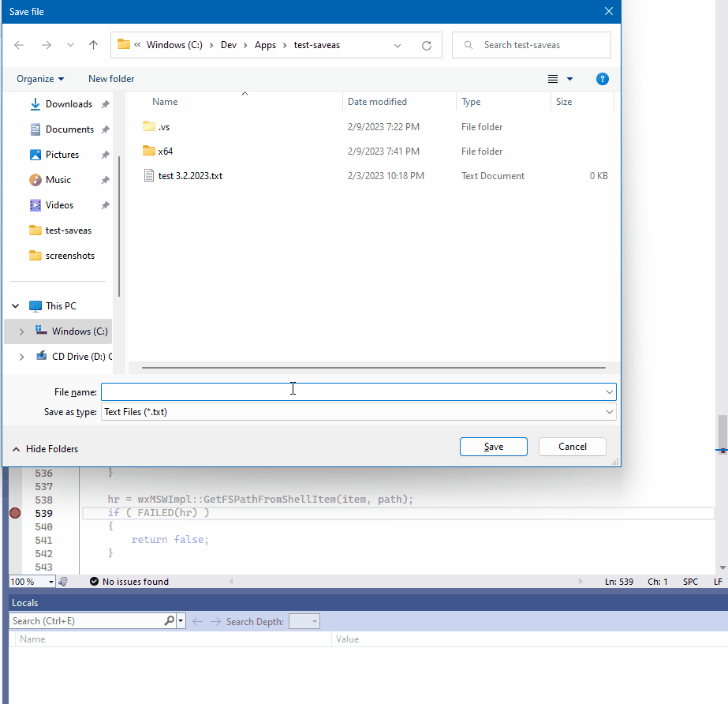Open the Save as type dropdown

tap(608, 411)
